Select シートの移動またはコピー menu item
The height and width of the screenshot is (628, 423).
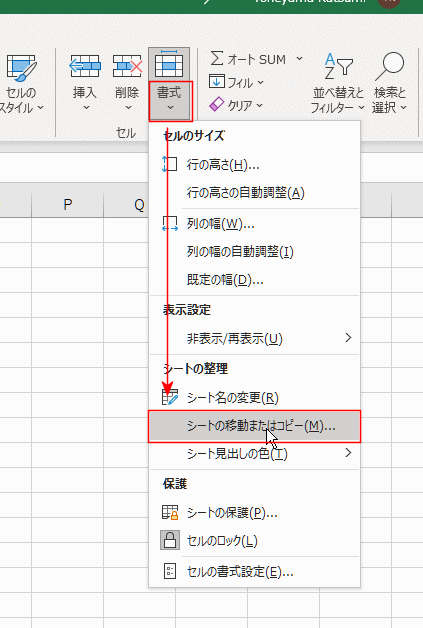click(x=255, y=426)
